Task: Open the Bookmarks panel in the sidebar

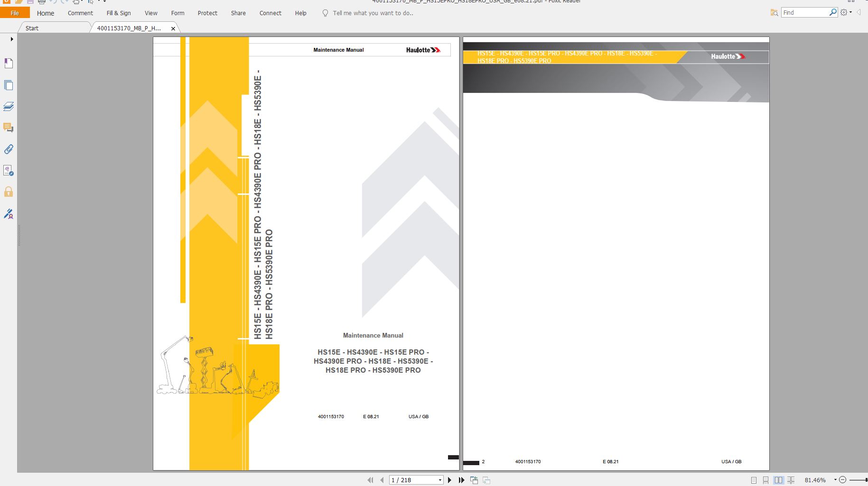Action: pos(9,63)
